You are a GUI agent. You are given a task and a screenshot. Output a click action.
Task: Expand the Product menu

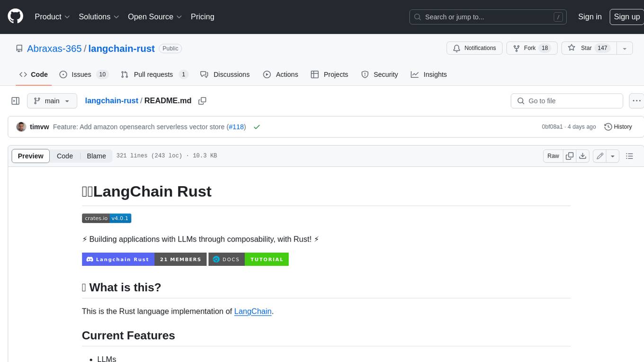click(52, 17)
